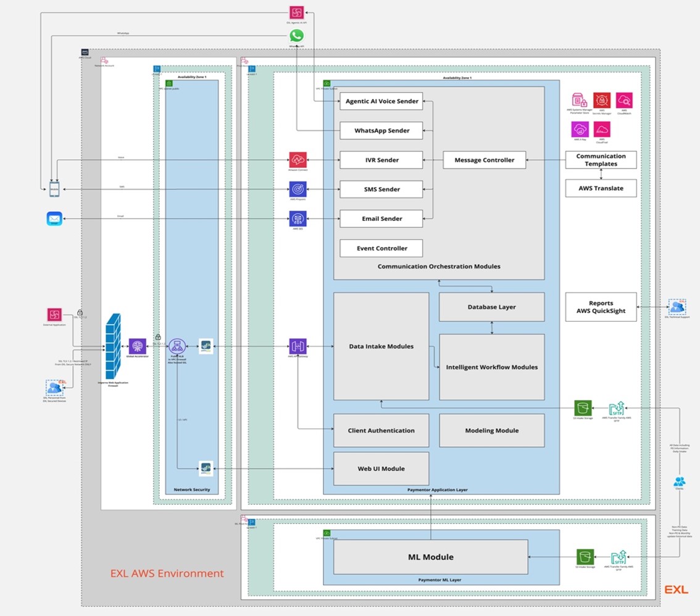Select the Global Accelerator icon
Viewport: 700px width, 616px height.
pyautogui.click(x=138, y=346)
